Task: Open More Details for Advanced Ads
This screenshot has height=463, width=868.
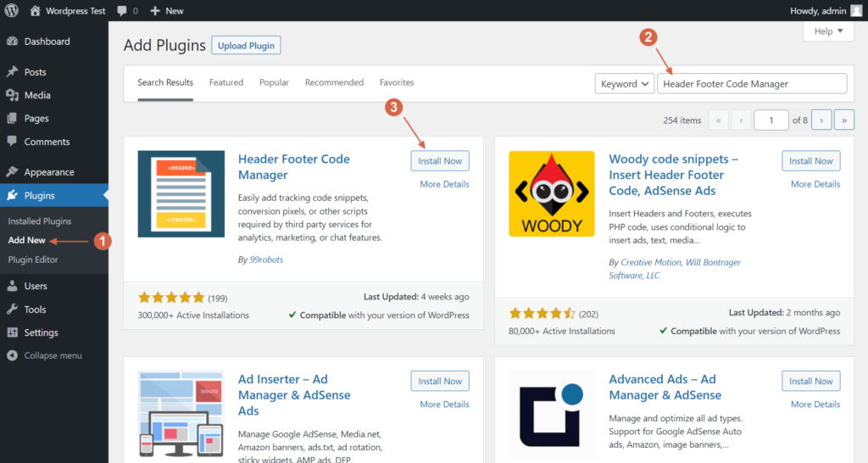Action: point(815,404)
